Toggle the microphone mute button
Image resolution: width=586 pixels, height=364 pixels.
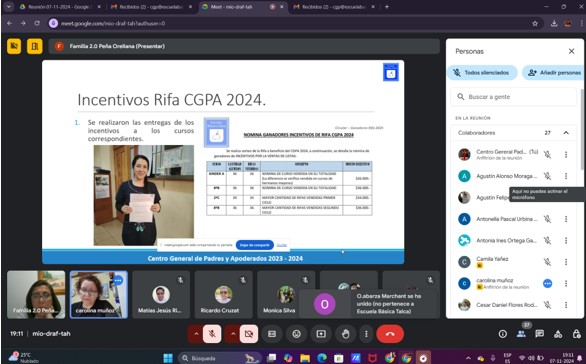coord(212,334)
